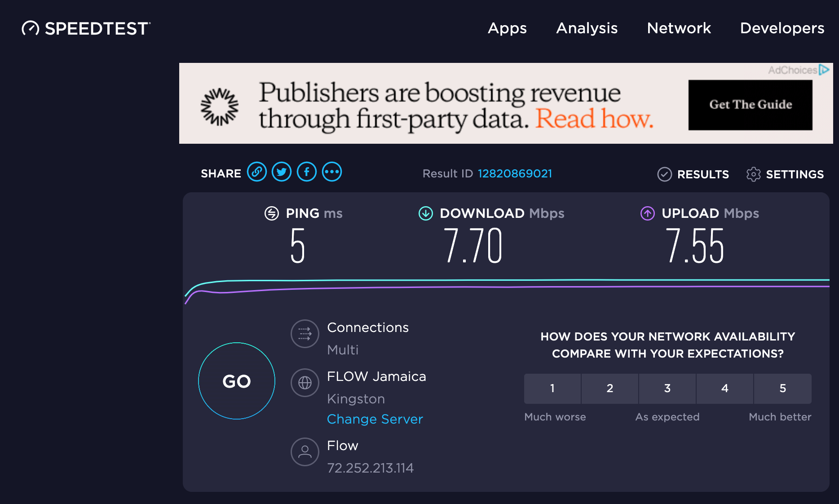Share result on Twitter

tap(282, 172)
